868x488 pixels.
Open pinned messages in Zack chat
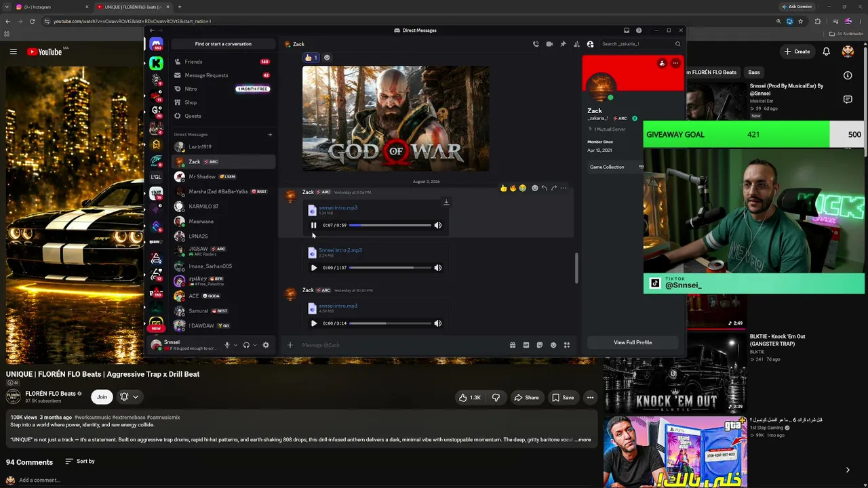tap(563, 44)
